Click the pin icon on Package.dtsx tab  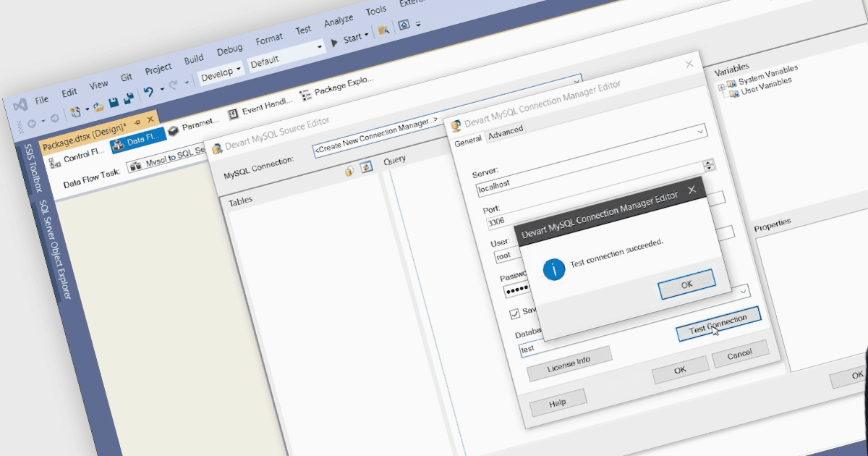(x=137, y=123)
